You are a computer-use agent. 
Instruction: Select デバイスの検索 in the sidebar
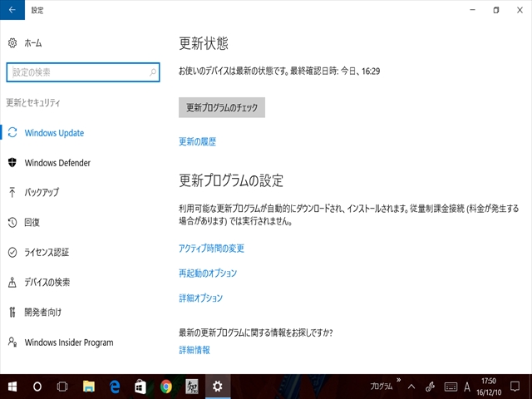point(47,283)
